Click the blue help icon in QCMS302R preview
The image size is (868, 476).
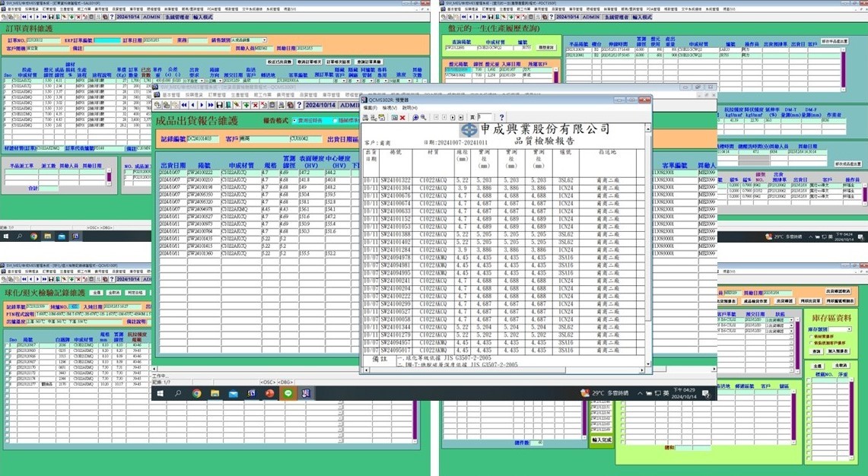[501, 117]
